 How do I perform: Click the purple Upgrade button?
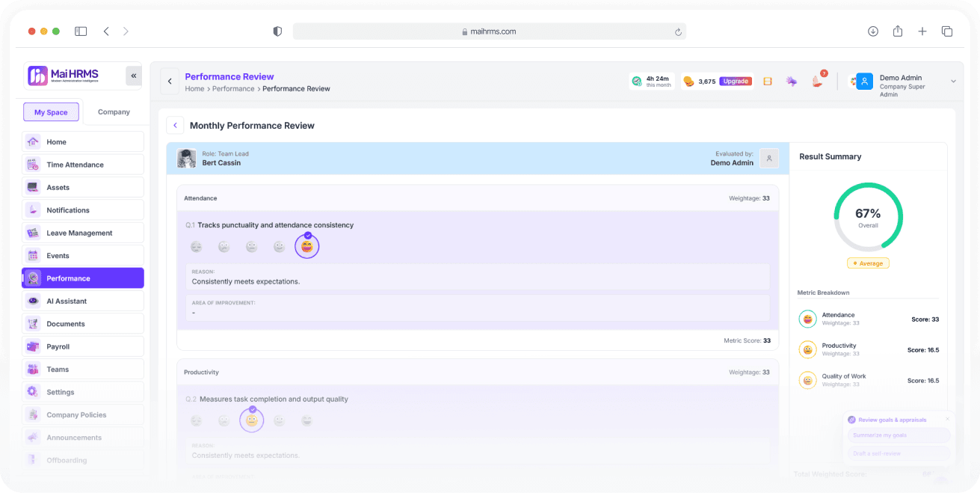(736, 82)
